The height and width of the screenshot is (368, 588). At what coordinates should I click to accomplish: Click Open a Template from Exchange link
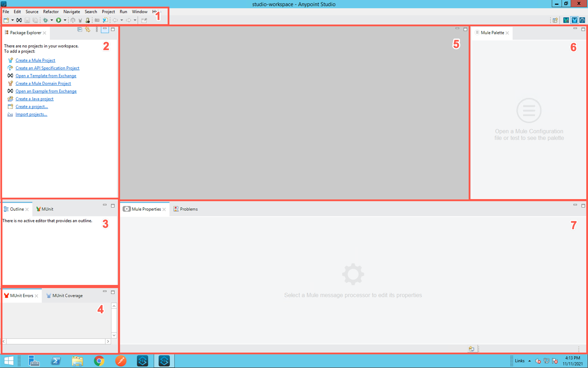[x=46, y=76]
